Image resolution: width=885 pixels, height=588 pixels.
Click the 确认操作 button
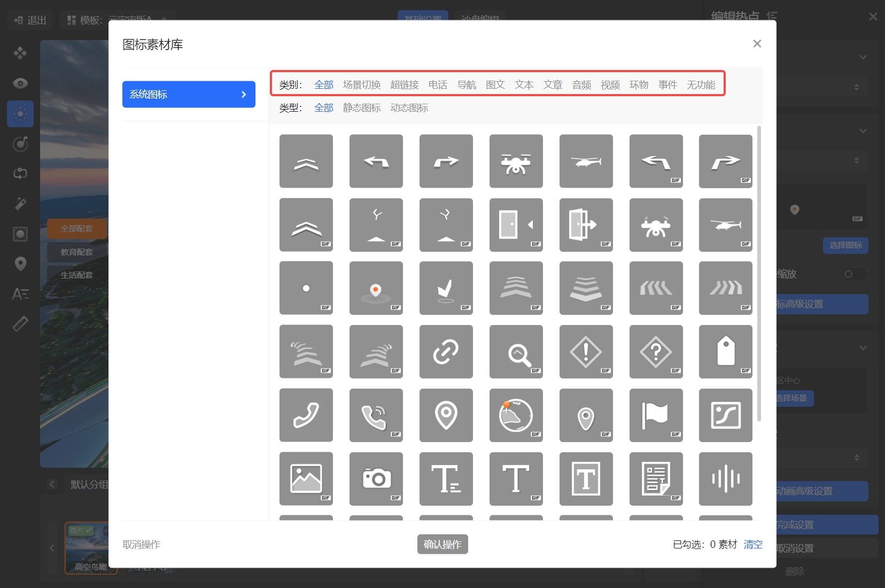[x=443, y=544]
